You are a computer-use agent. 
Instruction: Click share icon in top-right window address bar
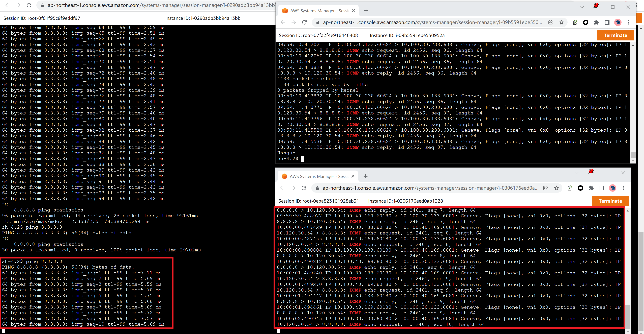550,22
